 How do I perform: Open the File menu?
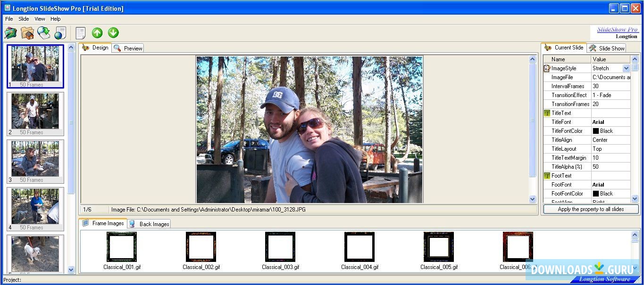coord(9,19)
